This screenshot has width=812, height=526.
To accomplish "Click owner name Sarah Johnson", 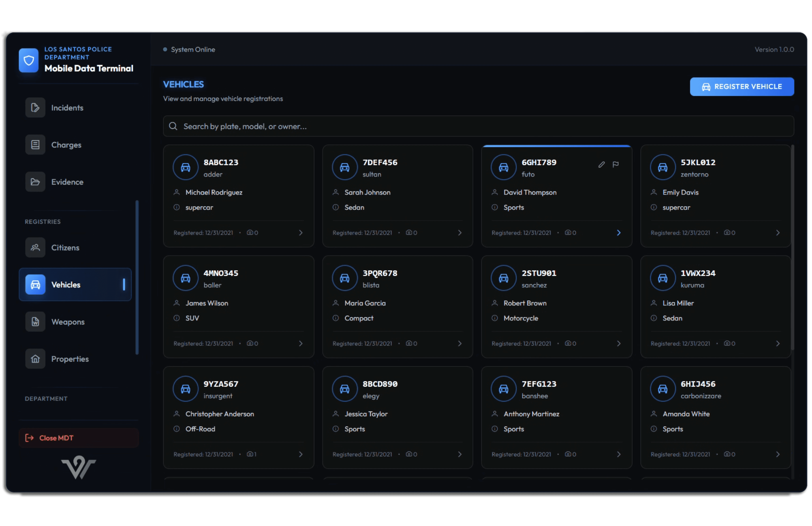I will [367, 193].
